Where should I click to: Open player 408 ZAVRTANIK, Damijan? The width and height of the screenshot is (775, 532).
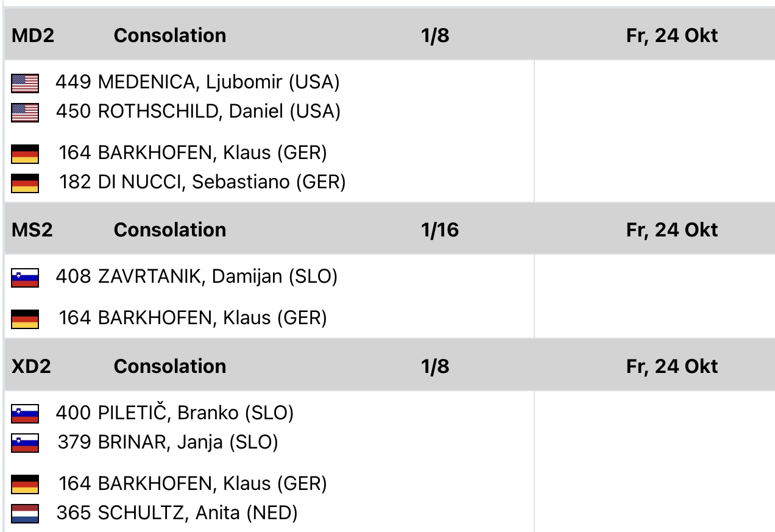[196, 277]
